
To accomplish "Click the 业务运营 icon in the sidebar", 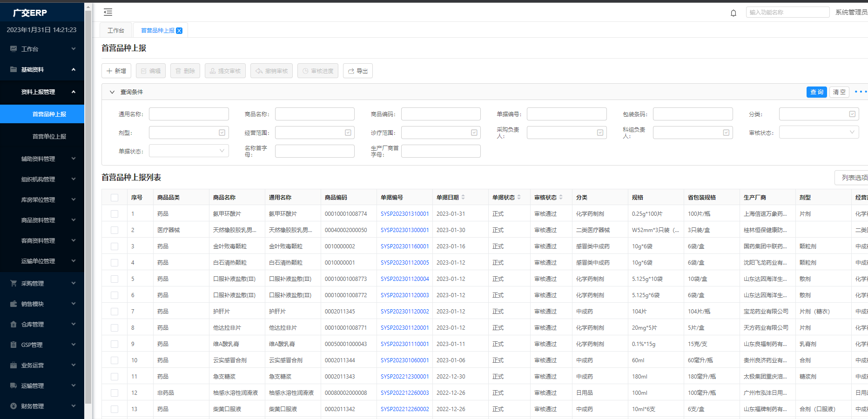I will (13, 365).
